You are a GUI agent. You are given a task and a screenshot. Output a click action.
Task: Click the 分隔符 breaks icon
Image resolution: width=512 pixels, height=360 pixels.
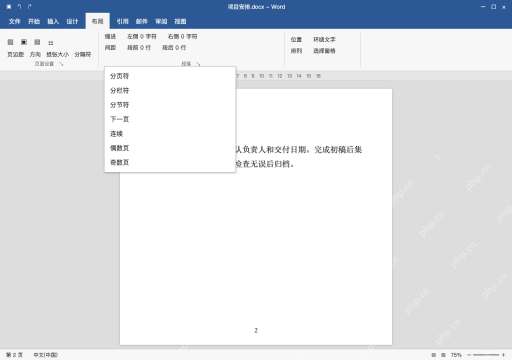(51, 43)
